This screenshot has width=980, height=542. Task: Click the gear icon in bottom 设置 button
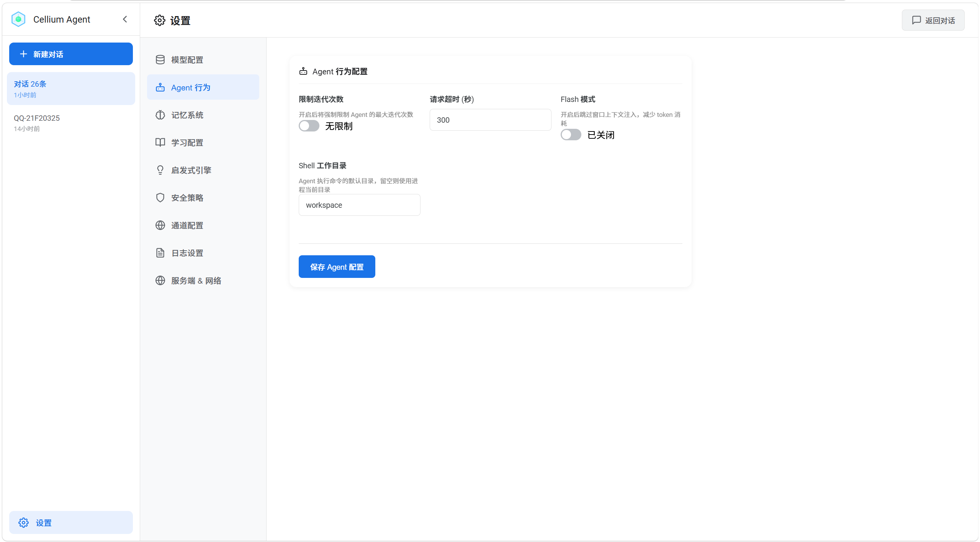[23, 523]
